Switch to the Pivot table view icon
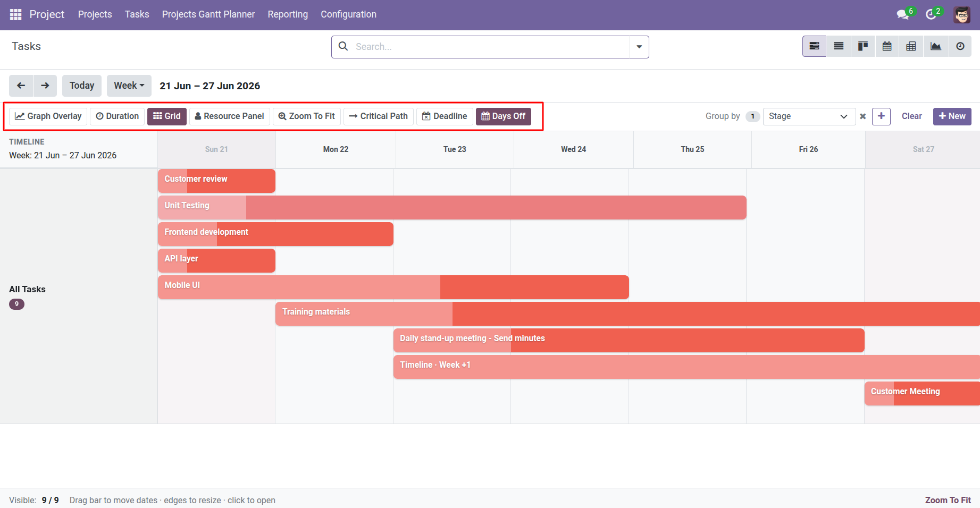980x508 pixels. point(911,46)
